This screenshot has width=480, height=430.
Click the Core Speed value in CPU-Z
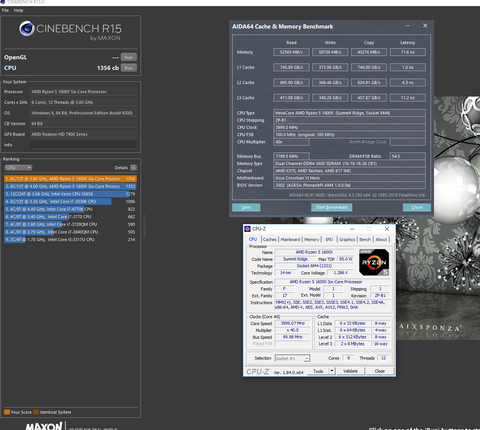click(x=293, y=323)
